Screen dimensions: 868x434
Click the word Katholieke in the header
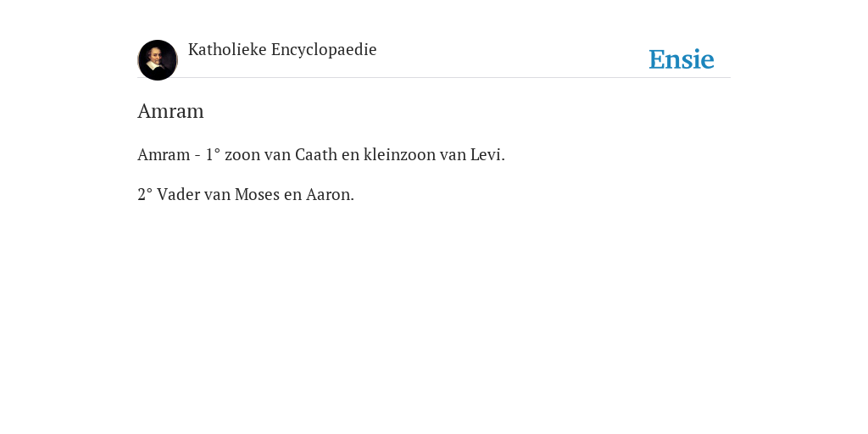tap(227, 49)
